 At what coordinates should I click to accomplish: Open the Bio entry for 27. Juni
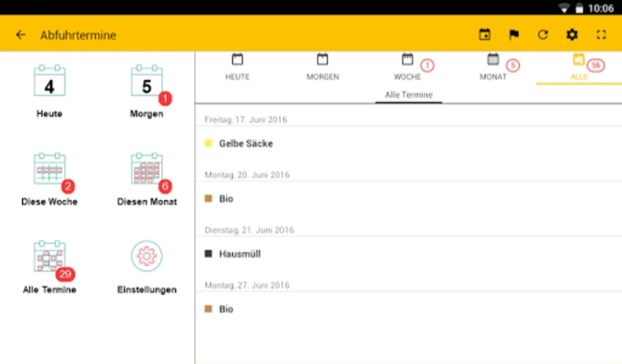409,308
